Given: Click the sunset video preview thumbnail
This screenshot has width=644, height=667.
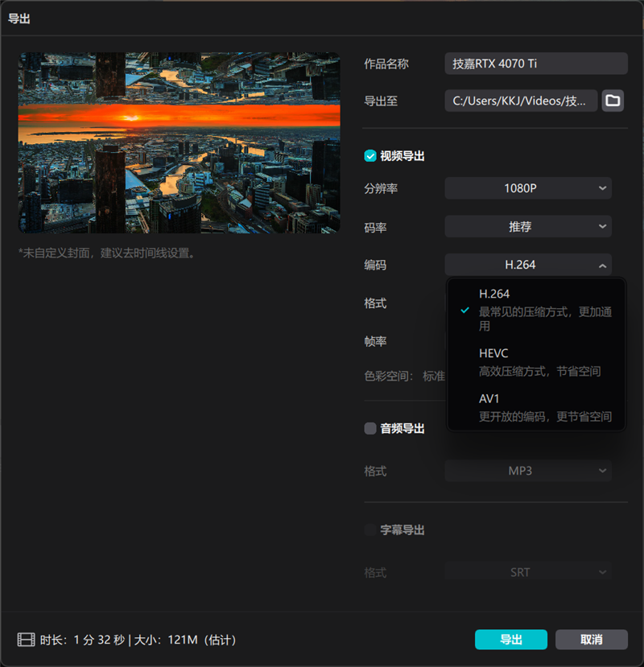Looking at the screenshot, I should click(179, 142).
